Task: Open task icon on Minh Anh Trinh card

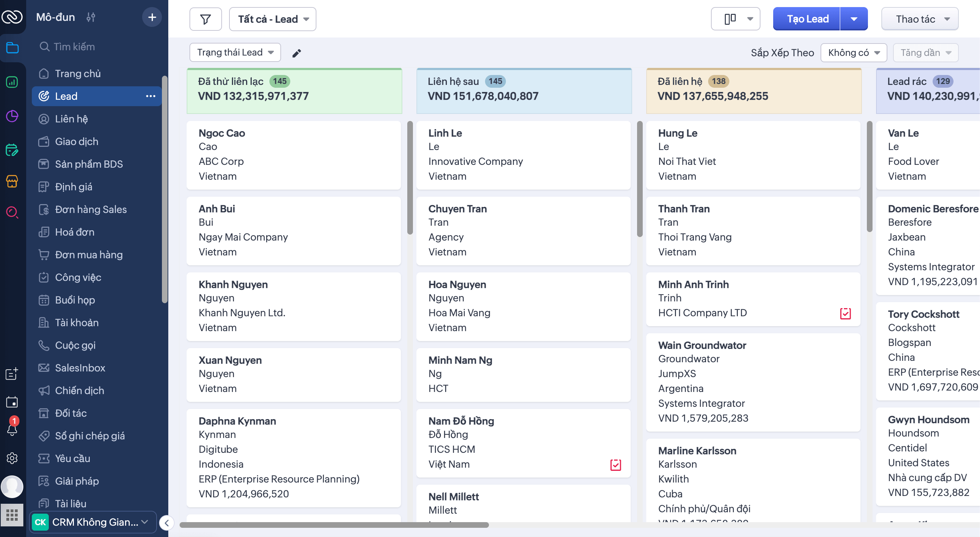Action: pos(845,313)
